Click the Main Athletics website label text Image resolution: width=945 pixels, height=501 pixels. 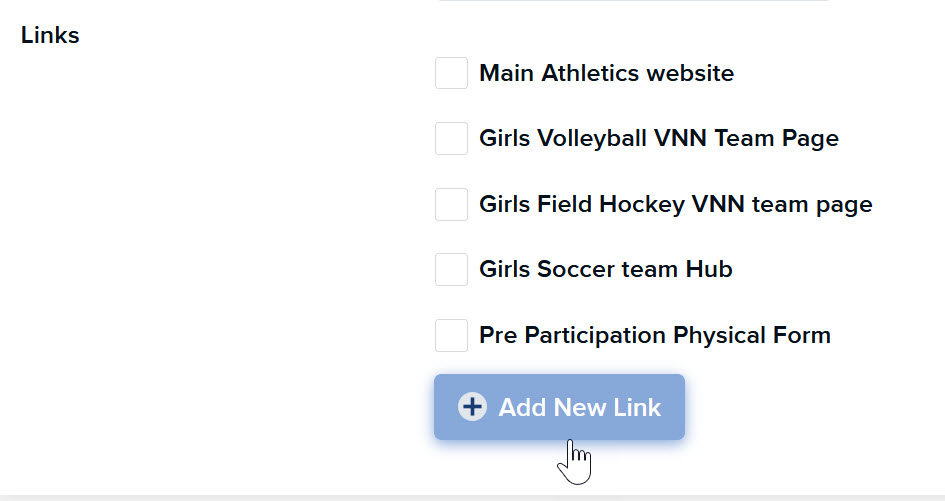click(x=606, y=73)
